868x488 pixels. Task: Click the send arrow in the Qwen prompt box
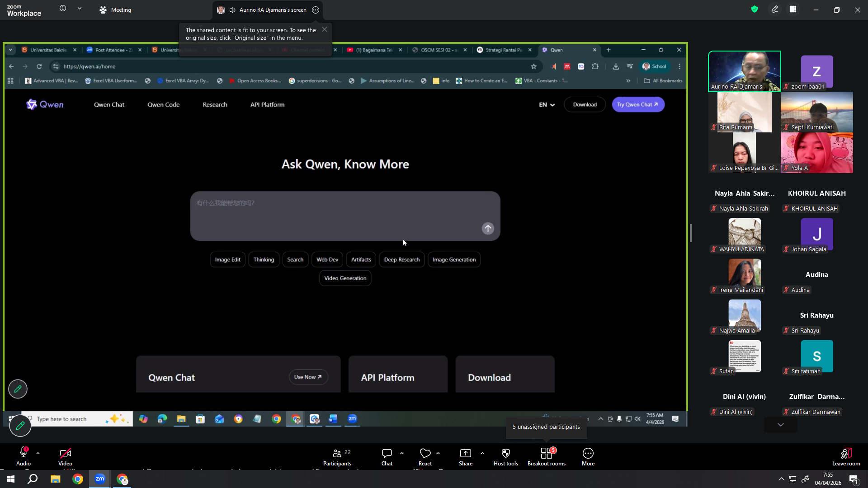[488, 229]
